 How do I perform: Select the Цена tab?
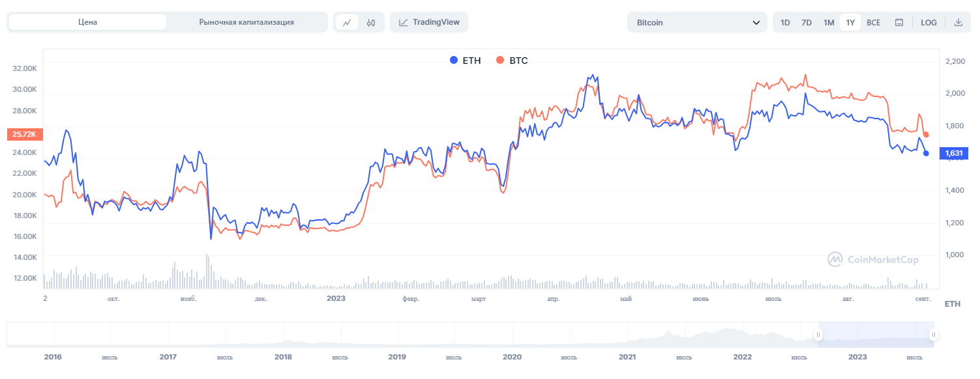tap(87, 22)
